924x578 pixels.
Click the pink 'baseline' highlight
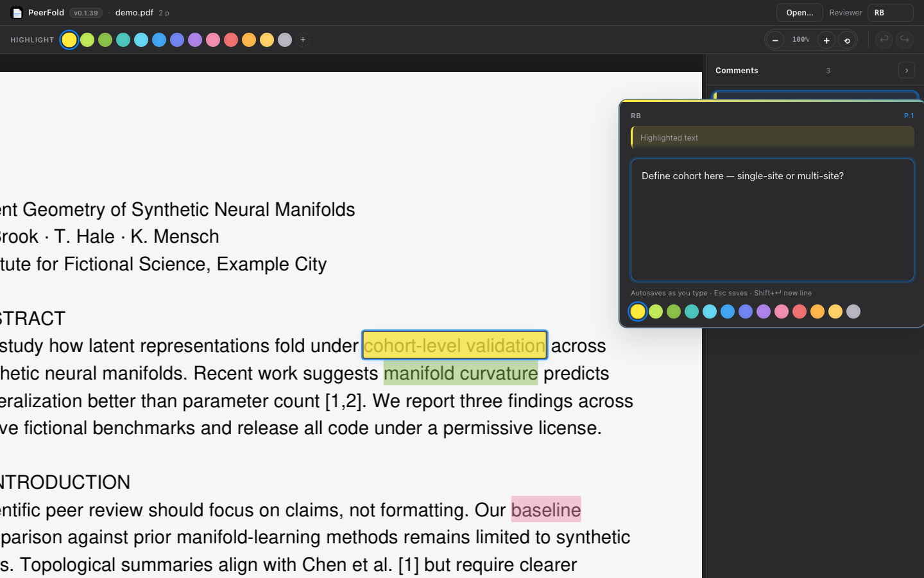pos(546,509)
